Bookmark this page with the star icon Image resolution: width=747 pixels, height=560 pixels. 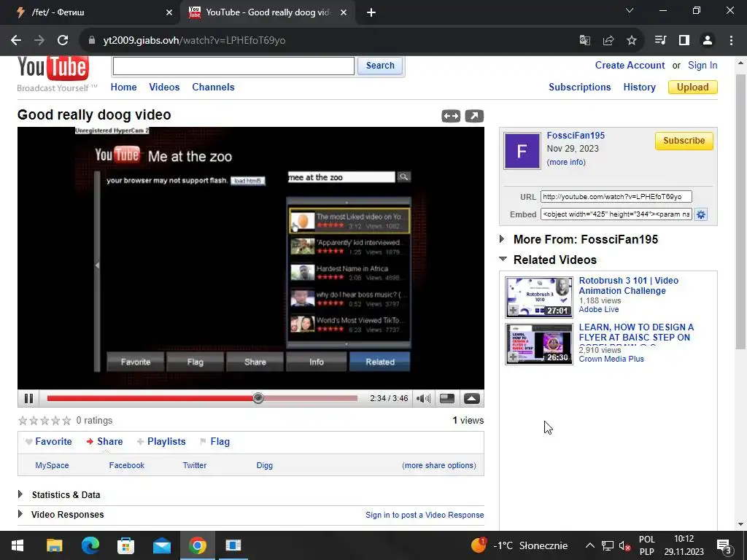click(632, 41)
